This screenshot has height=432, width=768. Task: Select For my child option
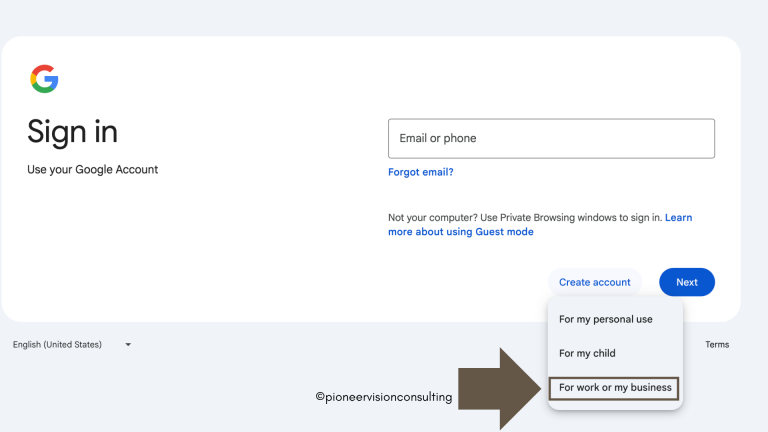[x=587, y=353]
